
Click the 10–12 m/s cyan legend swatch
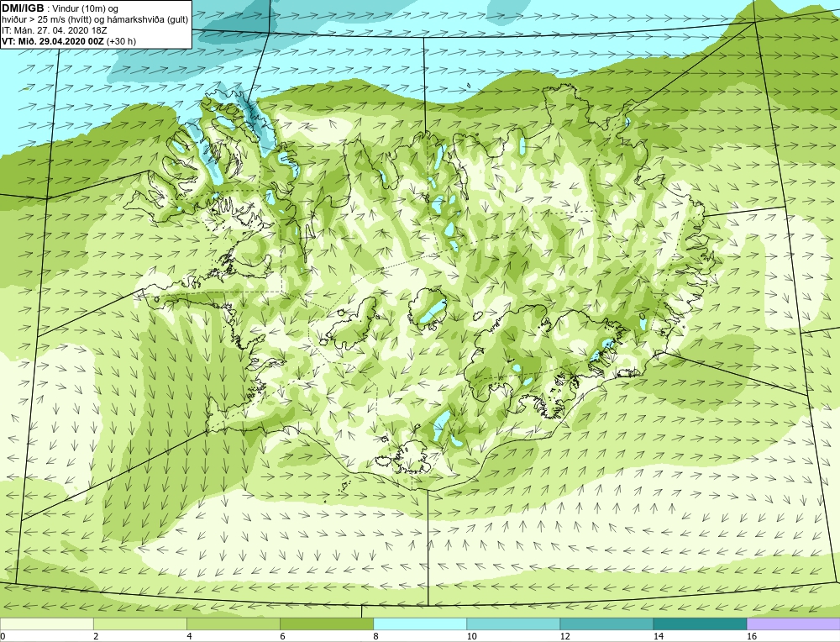(512, 624)
